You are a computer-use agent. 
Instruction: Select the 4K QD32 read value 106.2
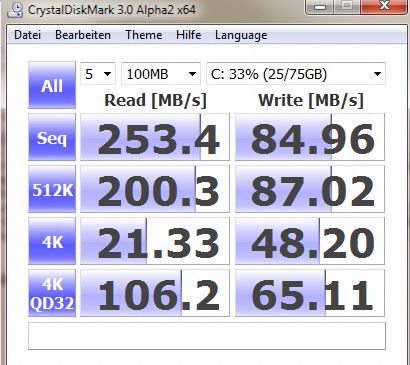click(x=155, y=293)
